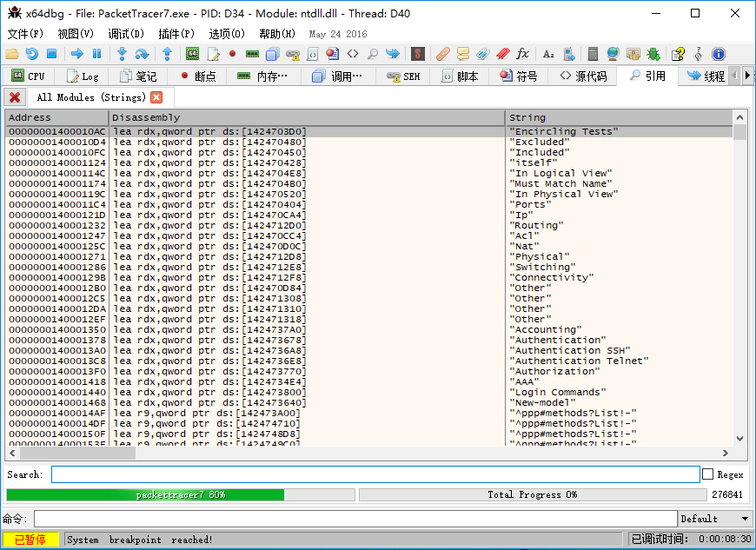Click the Restart debugging icon
The width and height of the screenshot is (756, 550).
(x=31, y=54)
